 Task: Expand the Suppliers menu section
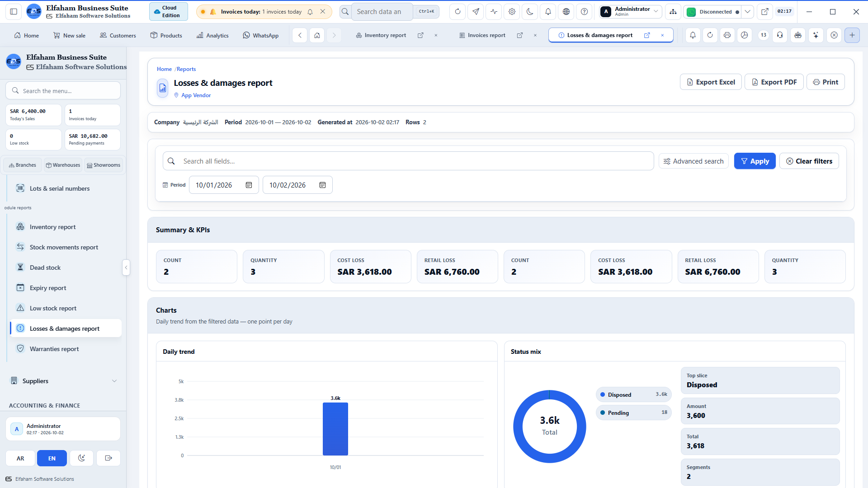64,381
